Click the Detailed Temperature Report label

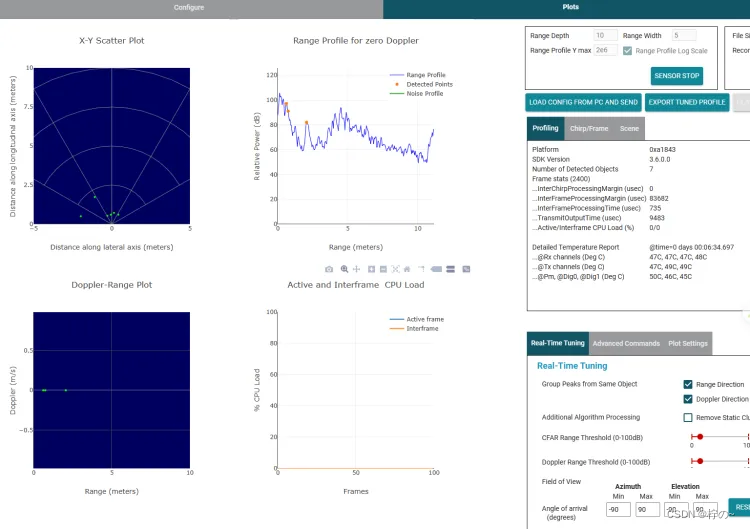(575, 247)
